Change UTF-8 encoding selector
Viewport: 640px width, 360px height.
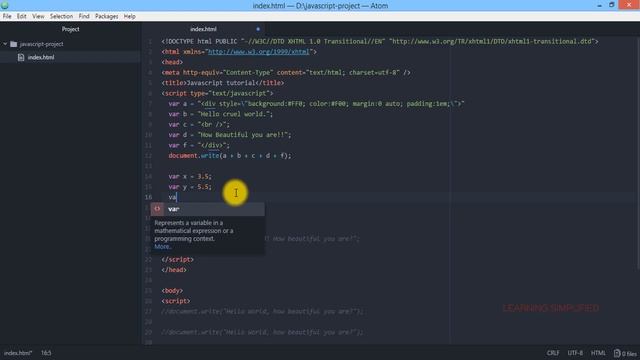point(575,353)
